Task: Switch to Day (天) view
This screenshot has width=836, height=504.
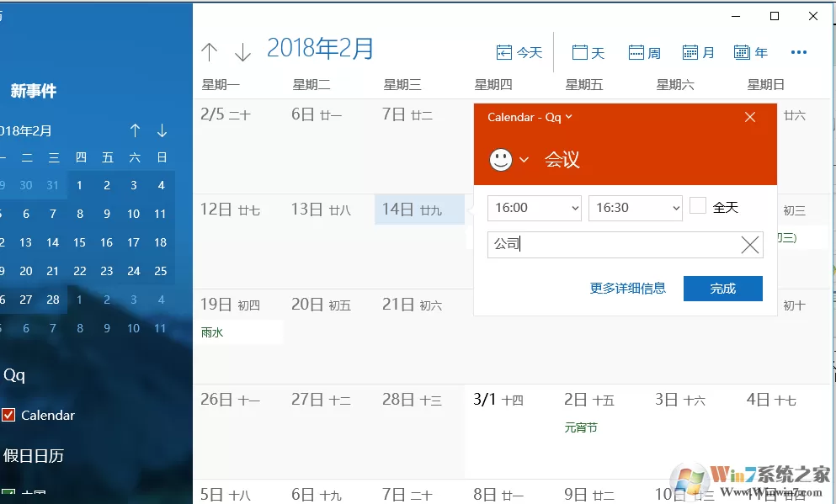Action: [588, 52]
